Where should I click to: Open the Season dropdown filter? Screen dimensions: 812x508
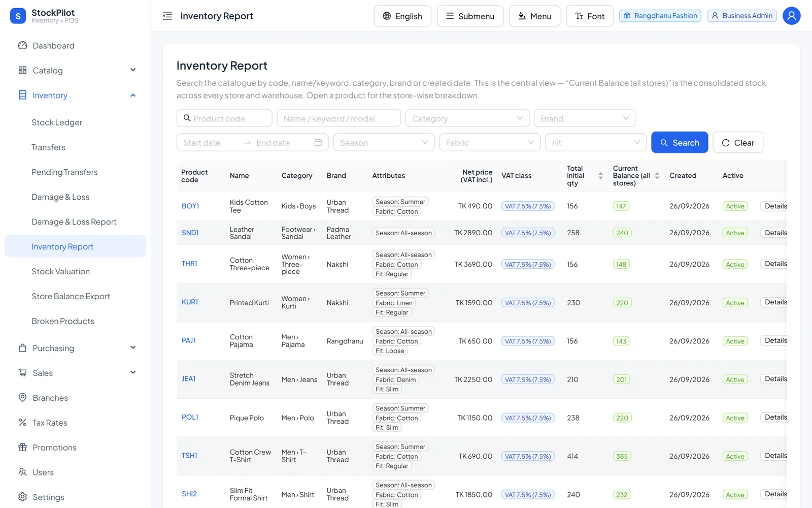pos(384,143)
